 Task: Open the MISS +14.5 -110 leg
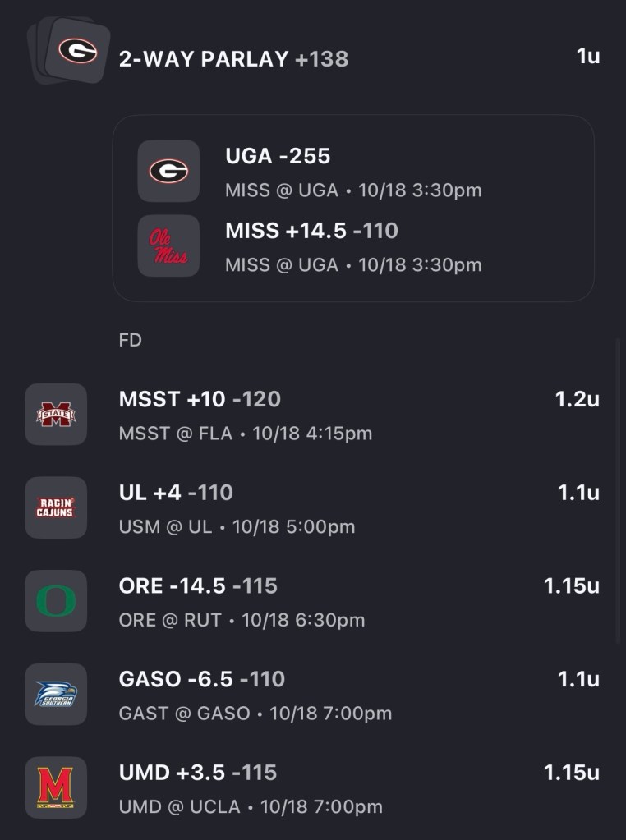pyautogui.click(x=311, y=231)
